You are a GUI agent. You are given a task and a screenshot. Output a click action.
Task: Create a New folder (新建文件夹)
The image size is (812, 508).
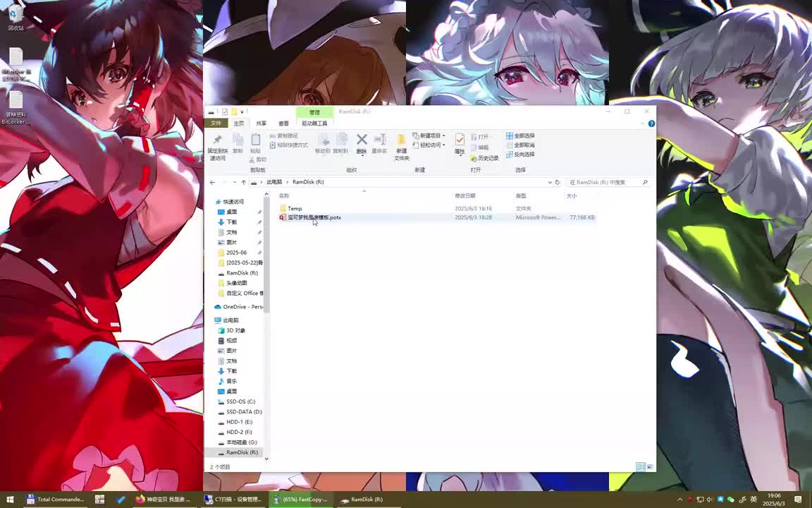(401, 147)
